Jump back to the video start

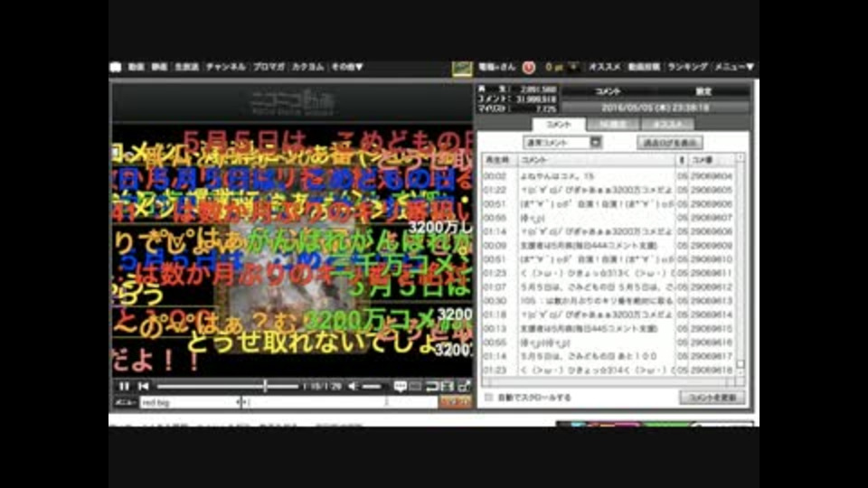click(144, 386)
